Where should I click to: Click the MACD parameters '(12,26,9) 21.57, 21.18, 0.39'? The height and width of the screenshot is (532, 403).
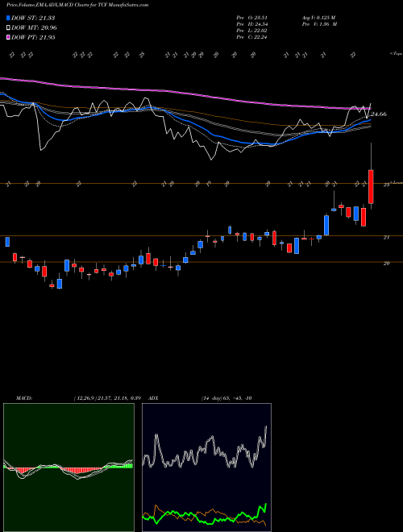click(x=107, y=398)
